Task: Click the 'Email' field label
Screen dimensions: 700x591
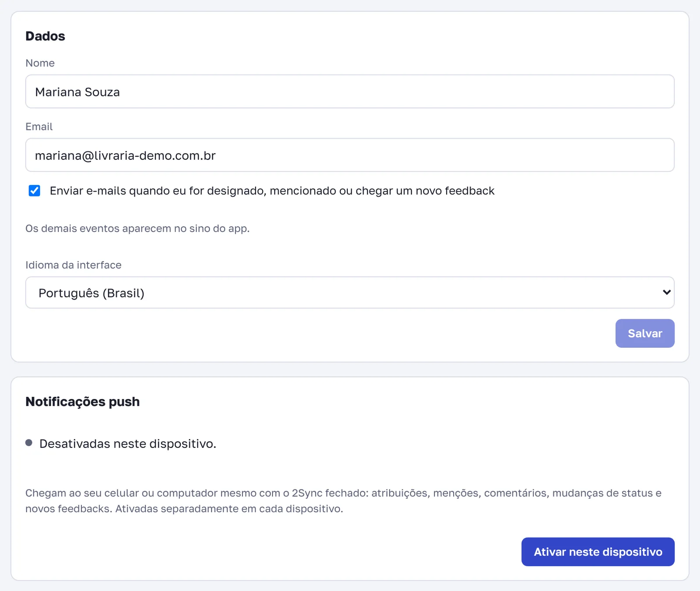Action: click(x=39, y=126)
